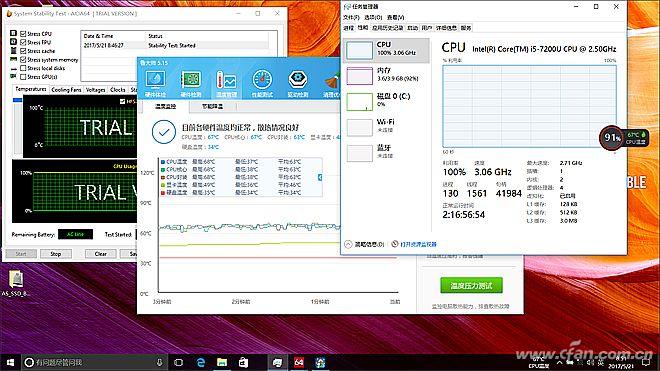Click the temperature status checkmark circle icon
This screenshot has width=660, height=371.
click(x=164, y=132)
